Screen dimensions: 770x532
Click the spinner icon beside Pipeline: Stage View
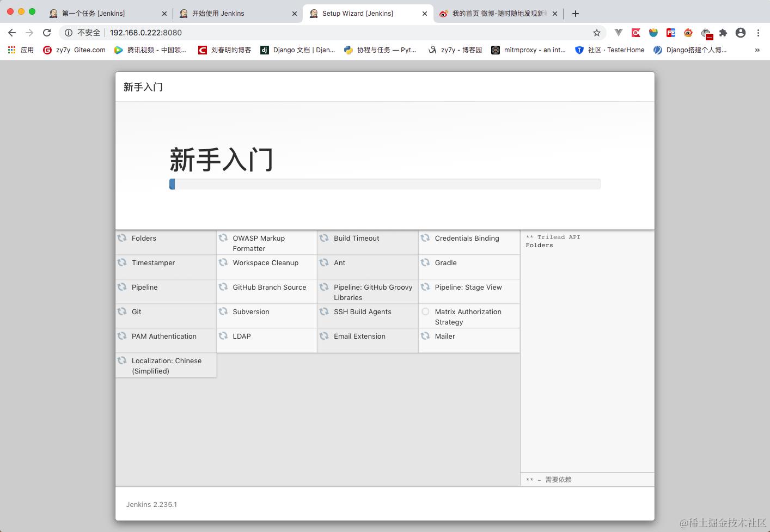click(425, 287)
